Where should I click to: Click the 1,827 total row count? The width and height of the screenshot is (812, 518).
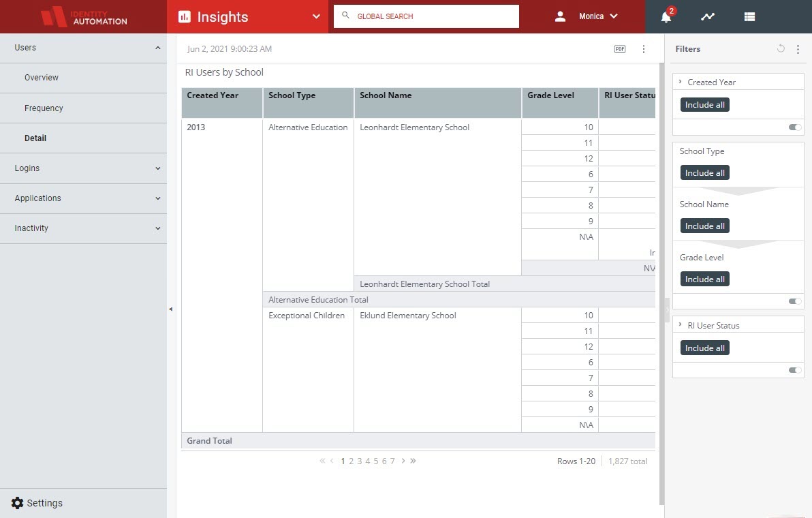click(627, 461)
